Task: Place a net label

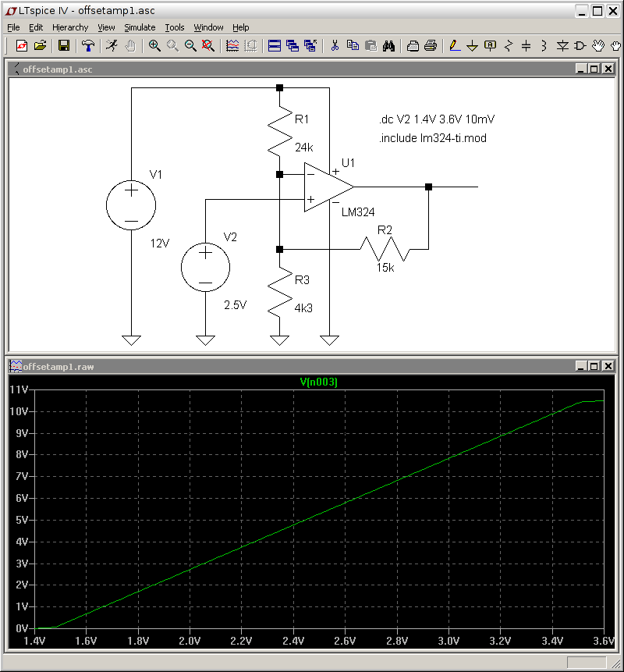Action: point(491,45)
